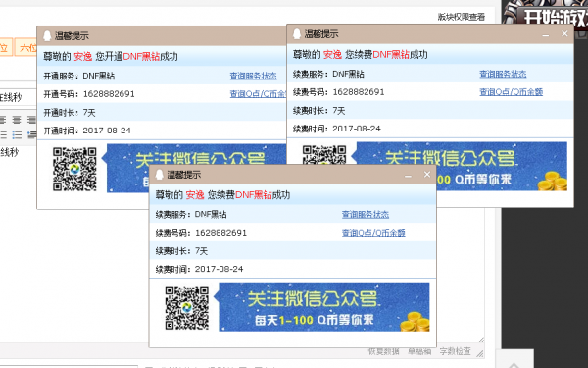This screenshot has height=368, width=588.
Task: Click the penguin icon in the top-right dialog's title bar
Action: pos(297,34)
